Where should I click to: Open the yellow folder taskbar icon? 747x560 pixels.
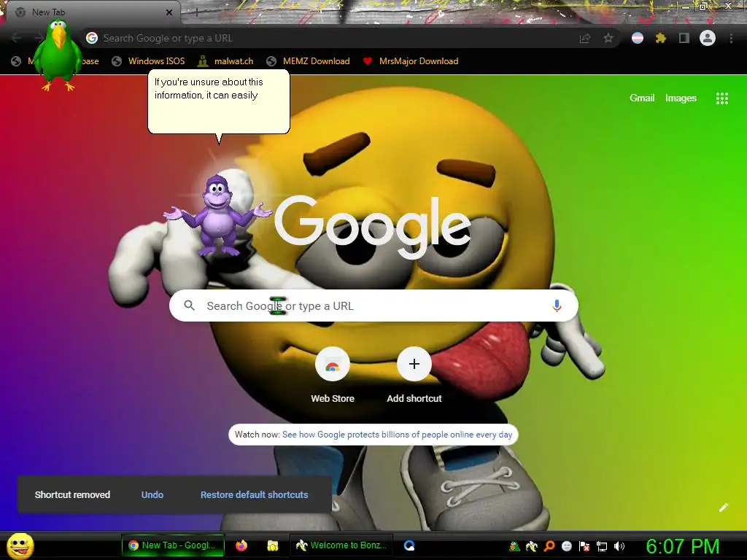click(273, 545)
